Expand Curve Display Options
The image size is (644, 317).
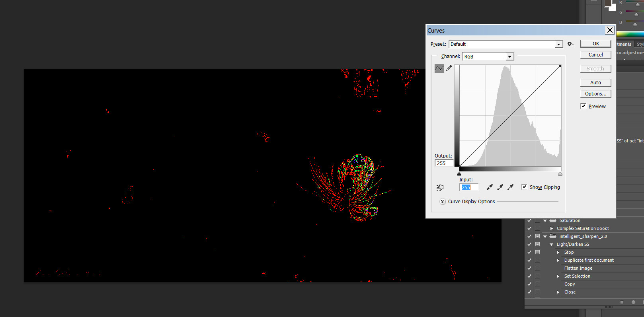(443, 202)
